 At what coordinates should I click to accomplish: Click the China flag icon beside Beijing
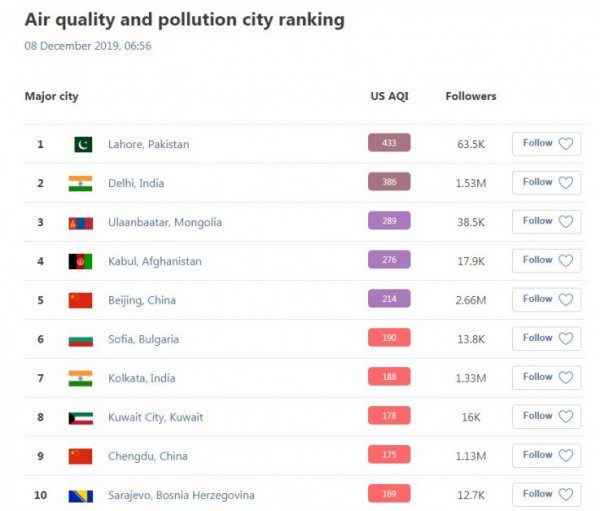(80, 300)
